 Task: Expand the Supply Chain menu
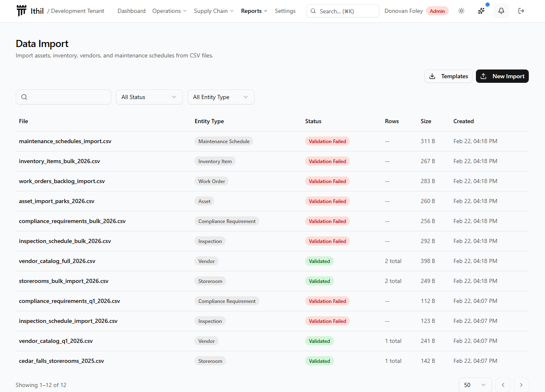pyautogui.click(x=214, y=11)
